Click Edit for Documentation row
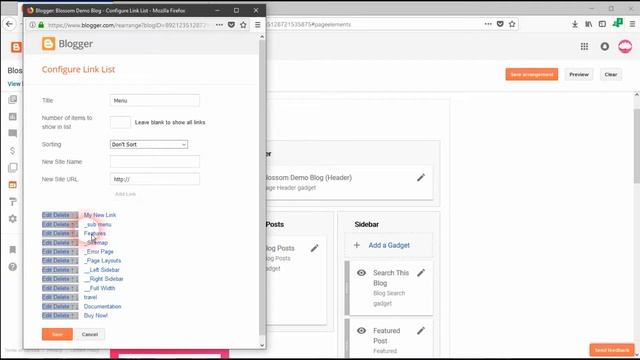Viewport: 640px width, 360px height. pyautogui.click(x=47, y=307)
